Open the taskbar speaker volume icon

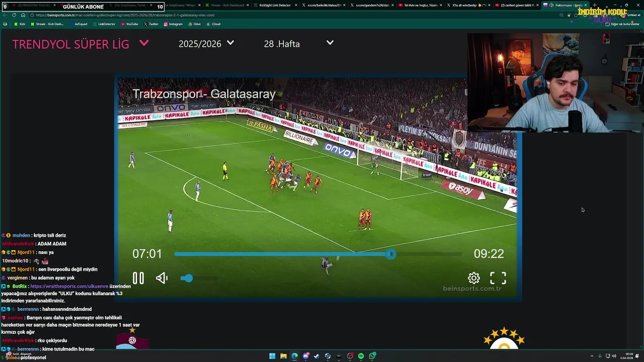point(614,356)
